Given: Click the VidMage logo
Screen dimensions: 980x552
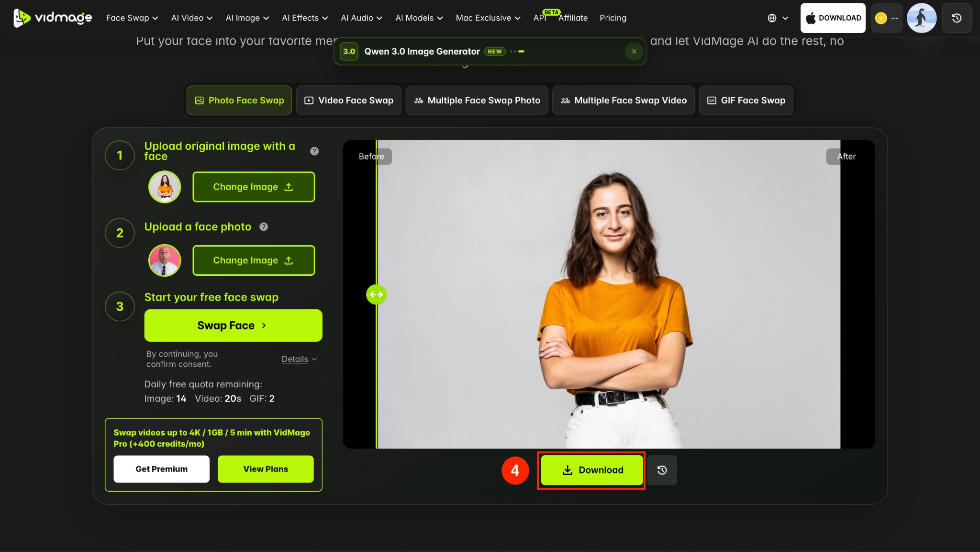Looking at the screenshot, I should pos(53,18).
